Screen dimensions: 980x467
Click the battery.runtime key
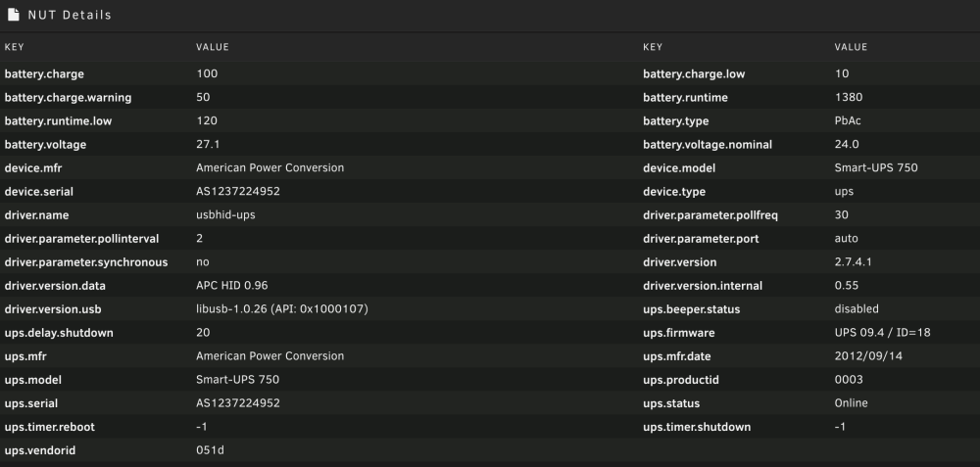(x=685, y=97)
